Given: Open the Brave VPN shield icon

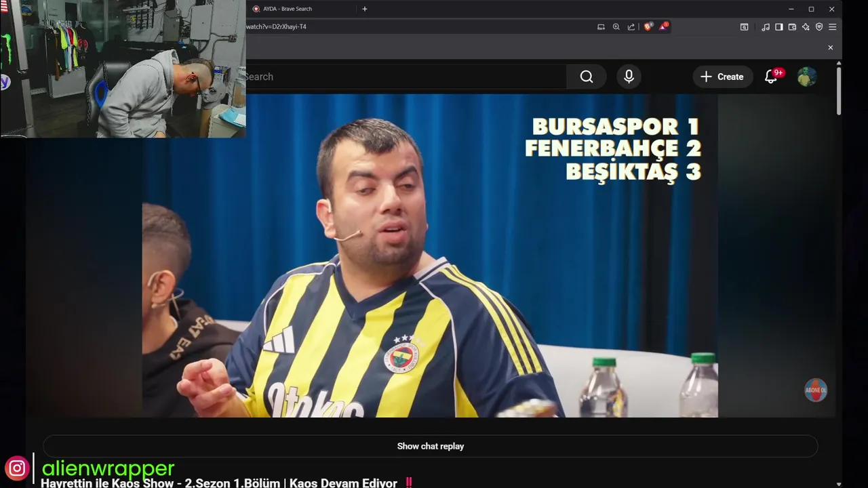Looking at the screenshot, I should pos(819,26).
